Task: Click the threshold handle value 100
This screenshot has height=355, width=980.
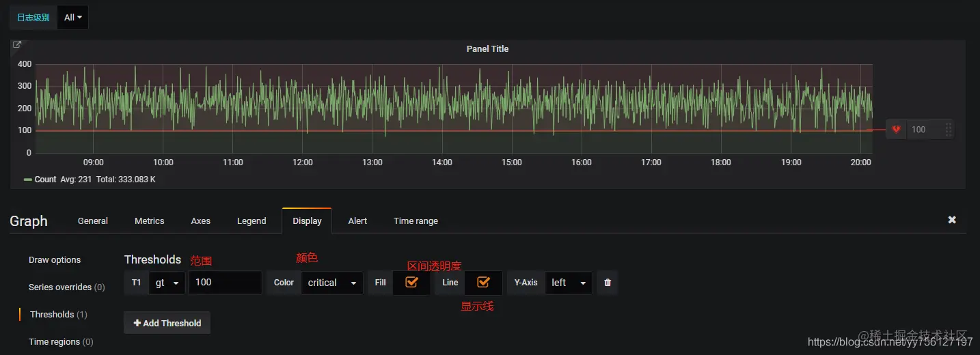Action: point(918,130)
